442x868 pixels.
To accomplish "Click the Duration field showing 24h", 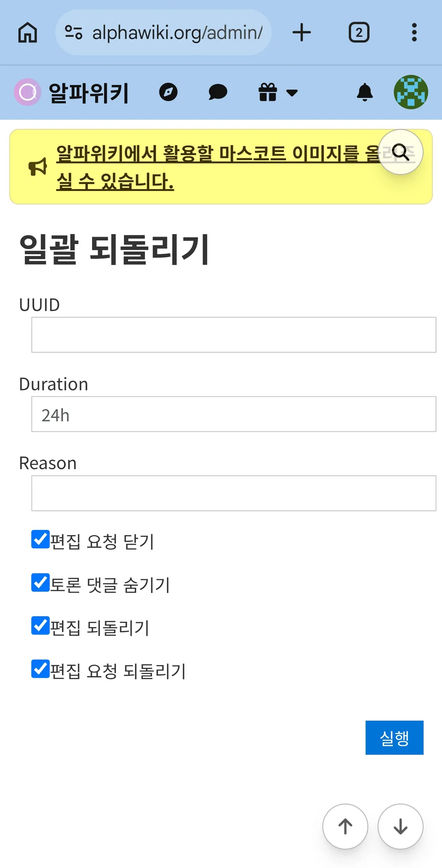I will [x=233, y=414].
